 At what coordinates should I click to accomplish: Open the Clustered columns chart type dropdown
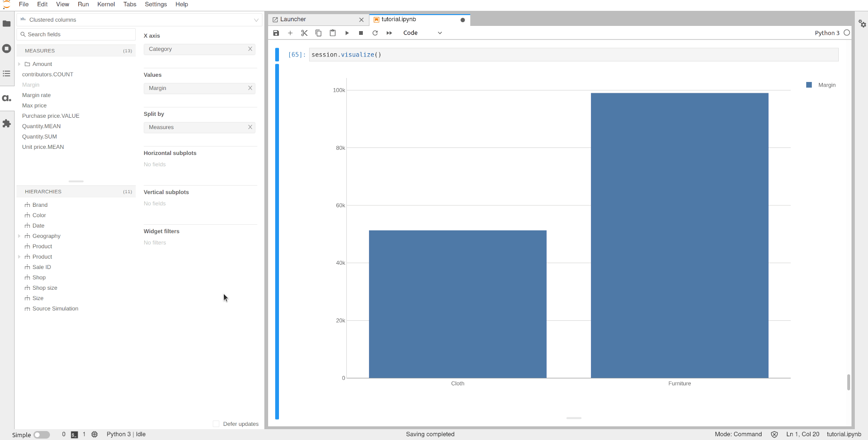point(139,20)
